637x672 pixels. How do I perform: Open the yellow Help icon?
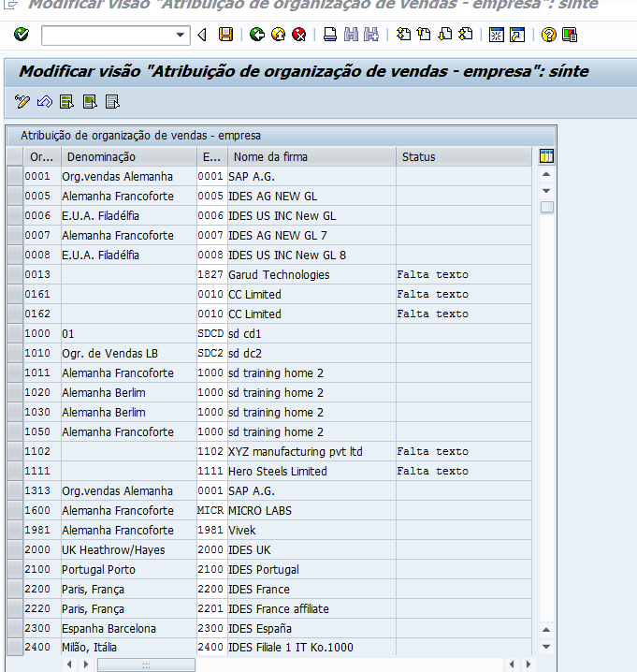tap(548, 35)
